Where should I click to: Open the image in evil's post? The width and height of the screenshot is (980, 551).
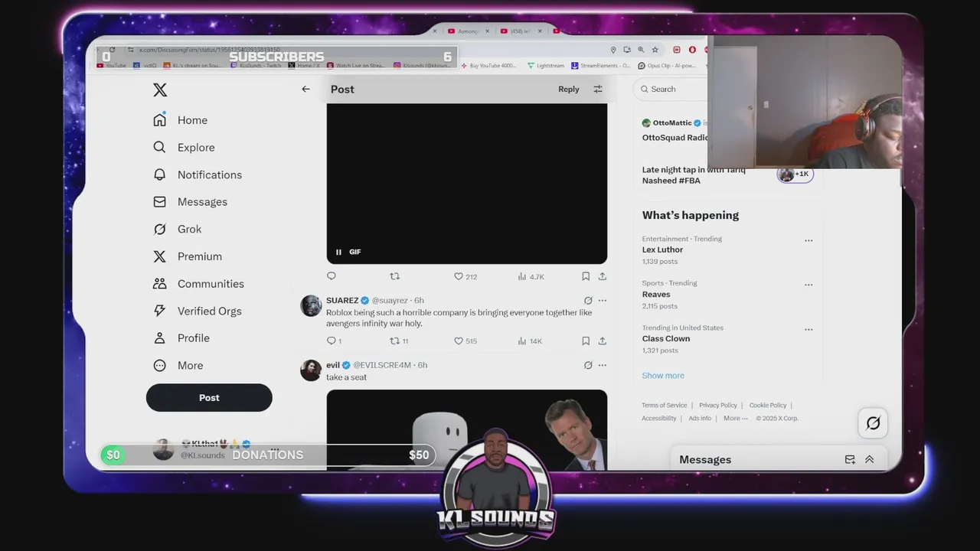[x=467, y=430]
